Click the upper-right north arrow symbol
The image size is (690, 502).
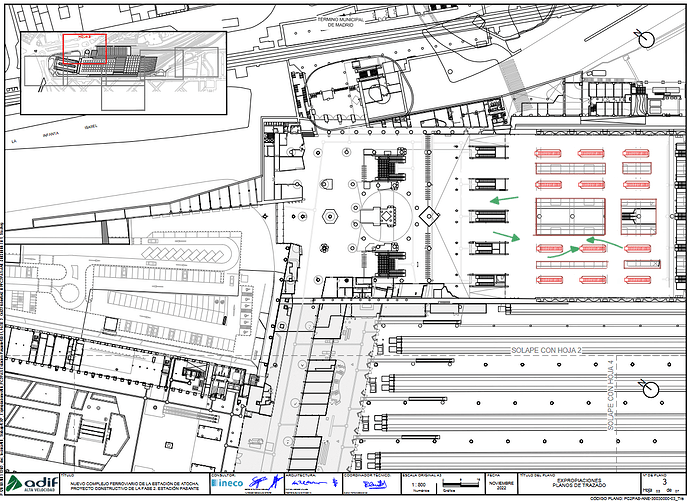click(x=645, y=39)
